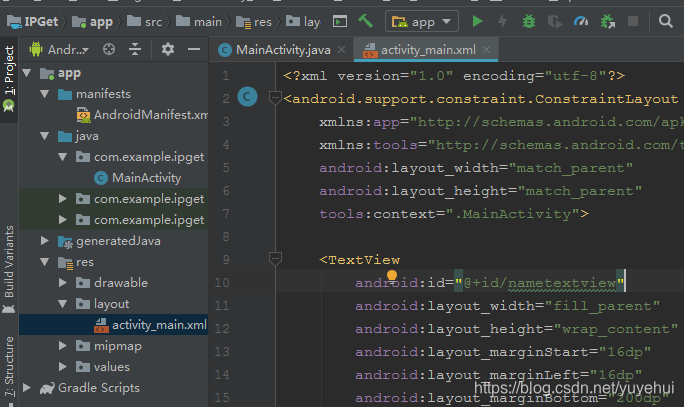
Task: Open the Build Variants side tab
Action: pos(9,269)
